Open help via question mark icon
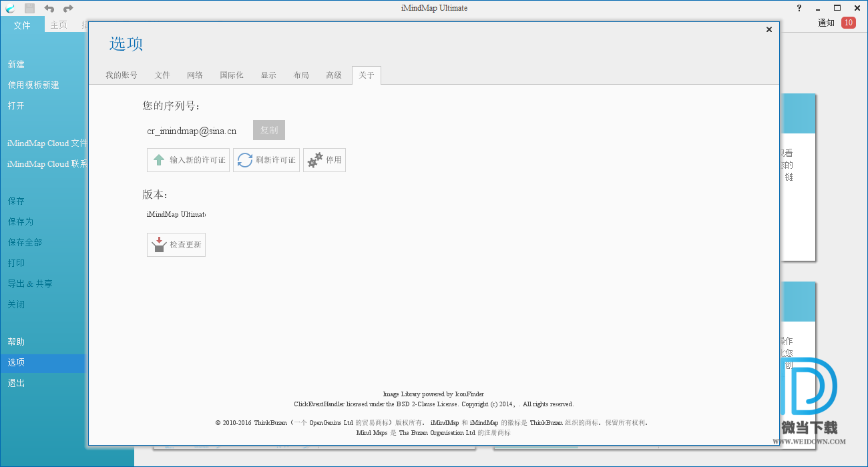Image resolution: width=868 pixels, height=467 pixels. 799,8
